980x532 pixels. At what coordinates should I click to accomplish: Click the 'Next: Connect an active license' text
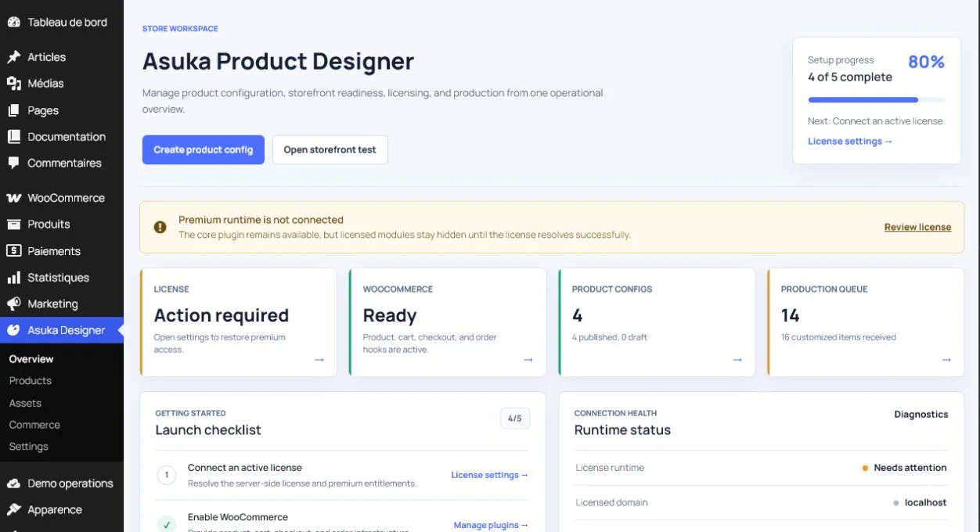[875, 121]
